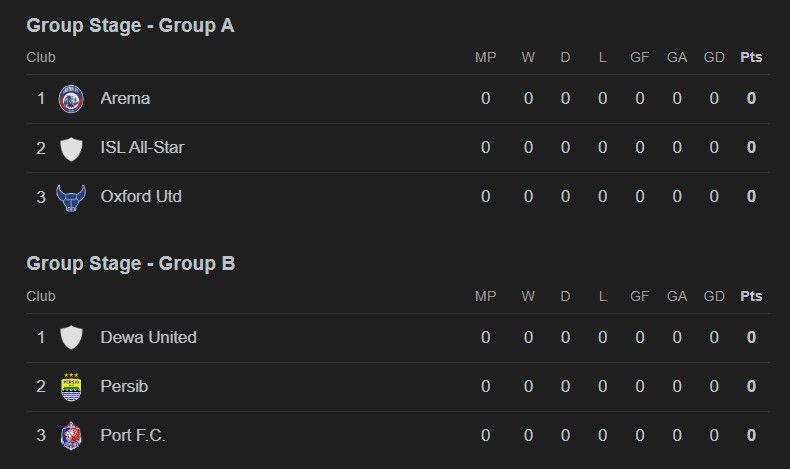
Task: Click the GD column header in Group B
Action: (x=714, y=296)
